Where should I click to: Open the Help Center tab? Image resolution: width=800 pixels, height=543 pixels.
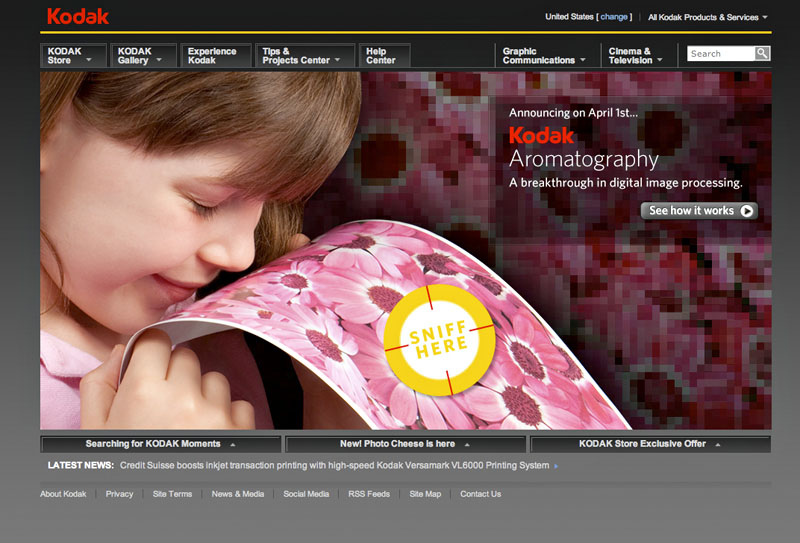[382, 56]
